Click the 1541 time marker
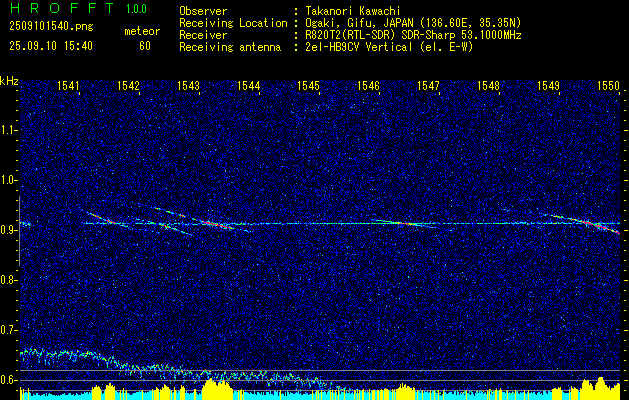This screenshot has width=629, height=400. point(68,85)
